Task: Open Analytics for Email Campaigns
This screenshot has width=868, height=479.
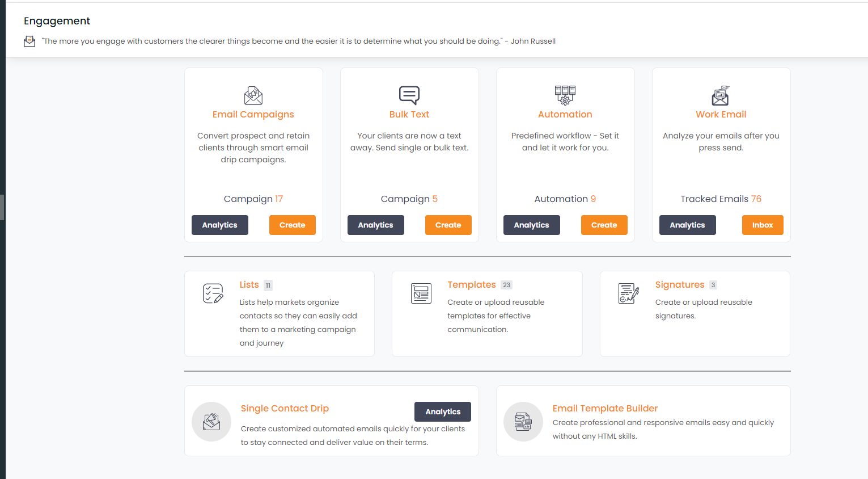Action: (x=220, y=225)
